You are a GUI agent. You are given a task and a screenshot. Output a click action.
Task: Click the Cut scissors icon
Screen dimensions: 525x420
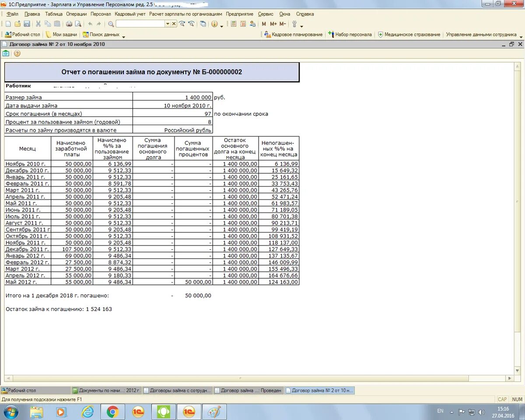[38, 24]
